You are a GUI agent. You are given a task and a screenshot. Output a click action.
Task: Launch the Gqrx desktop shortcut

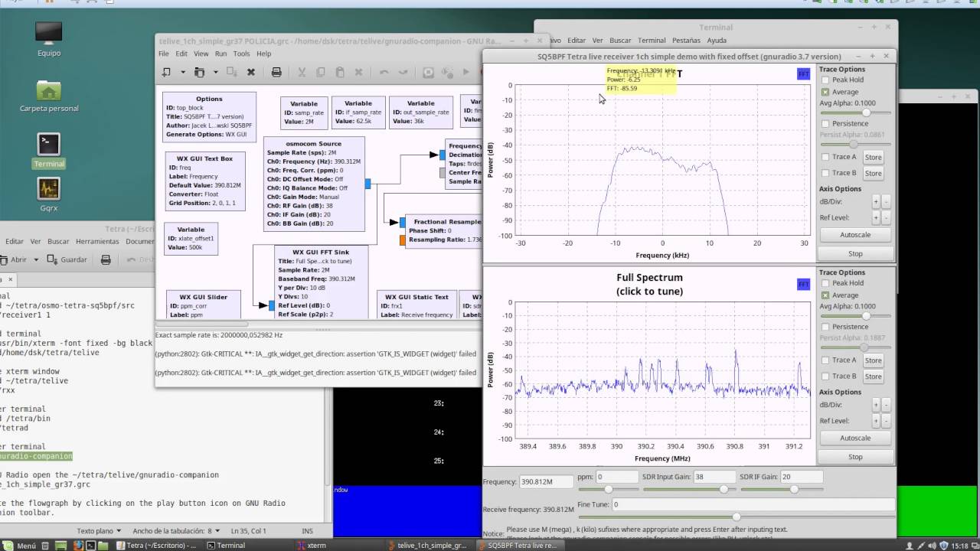click(x=48, y=194)
